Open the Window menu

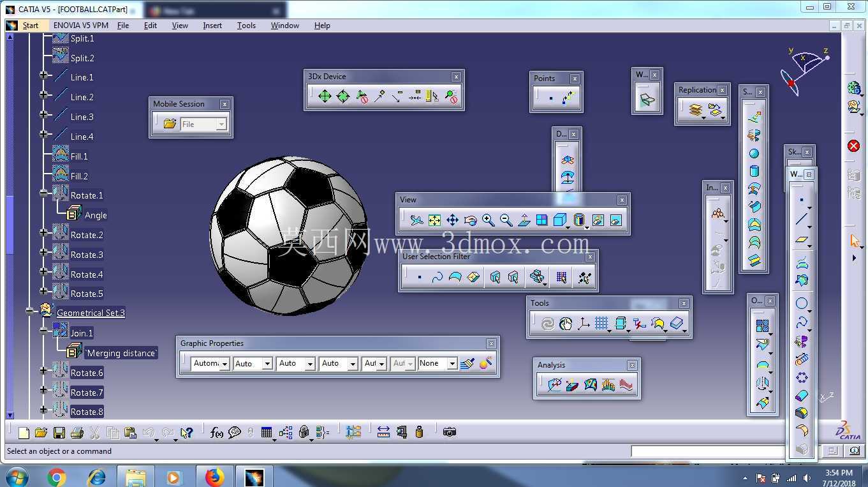tap(285, 26)
